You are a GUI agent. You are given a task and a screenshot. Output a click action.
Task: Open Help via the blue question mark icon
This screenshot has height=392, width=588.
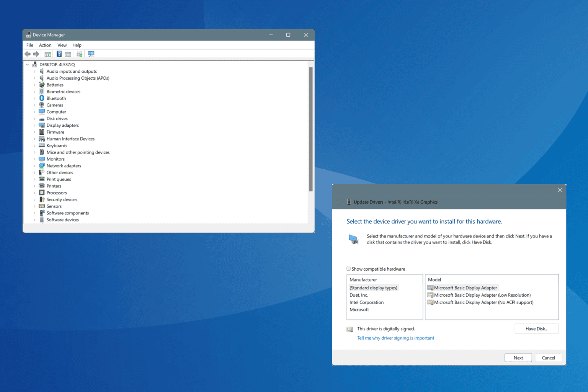click(59, 54)
